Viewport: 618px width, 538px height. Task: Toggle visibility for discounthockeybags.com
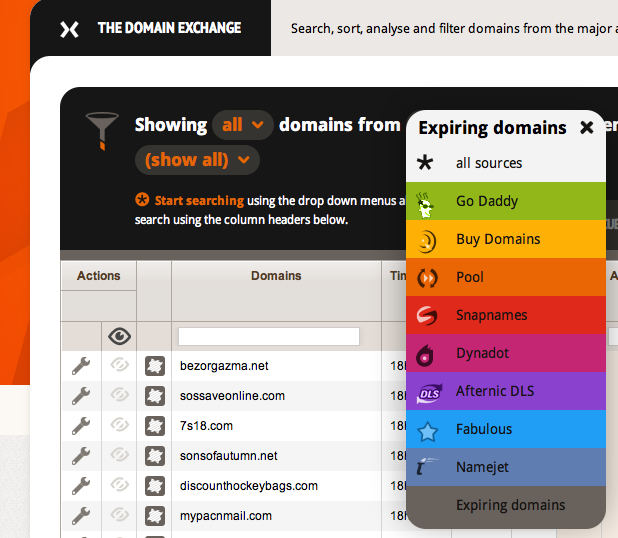119,485
